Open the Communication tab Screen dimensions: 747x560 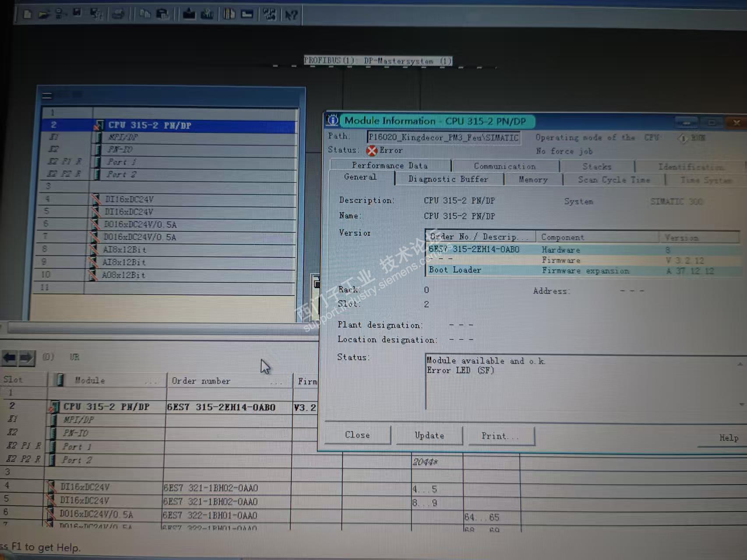(505, 166)
